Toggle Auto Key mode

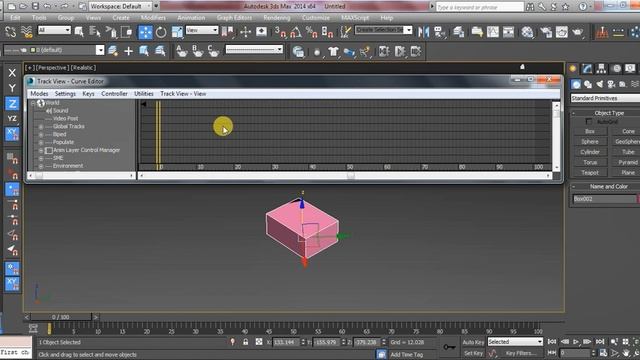click(473, 342)
